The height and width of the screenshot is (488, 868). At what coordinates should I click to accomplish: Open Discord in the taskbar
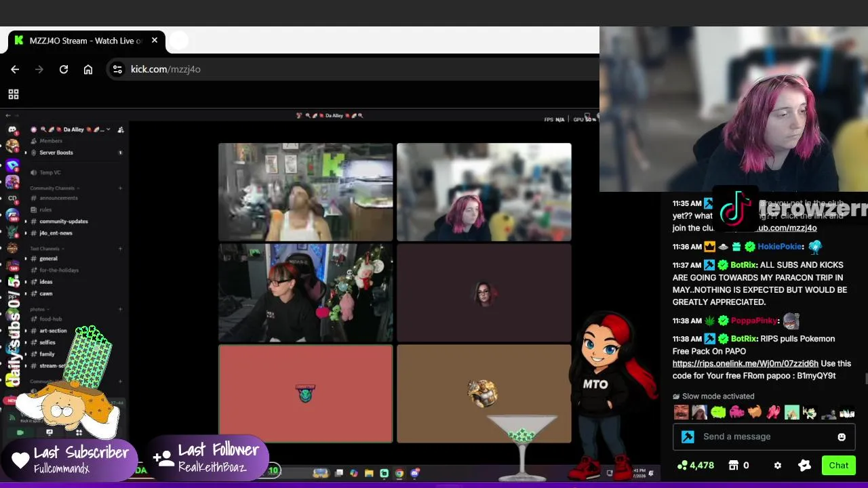pos(415,473)
